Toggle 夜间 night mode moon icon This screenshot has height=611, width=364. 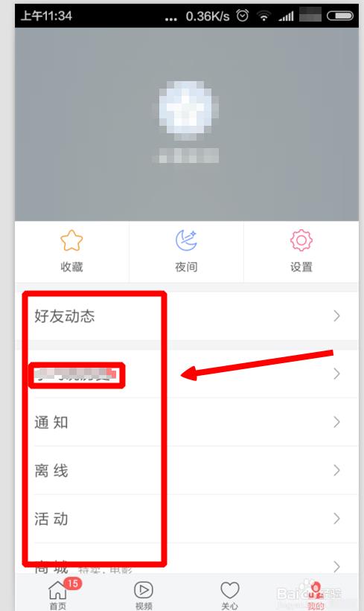point(186,240)
